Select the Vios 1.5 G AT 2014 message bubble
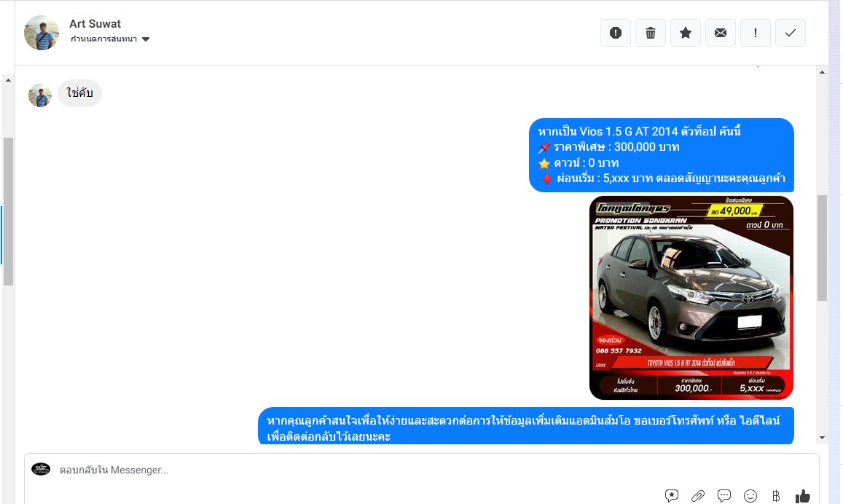Image resolution: width=843 pixels, height=504 pixels. (662, 154)
